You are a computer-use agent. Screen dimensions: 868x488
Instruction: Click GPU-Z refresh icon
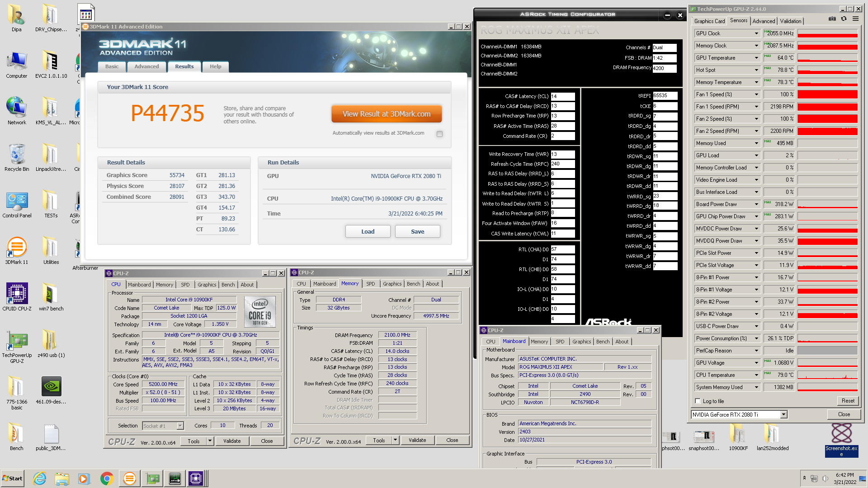click(x=844, y=19)
